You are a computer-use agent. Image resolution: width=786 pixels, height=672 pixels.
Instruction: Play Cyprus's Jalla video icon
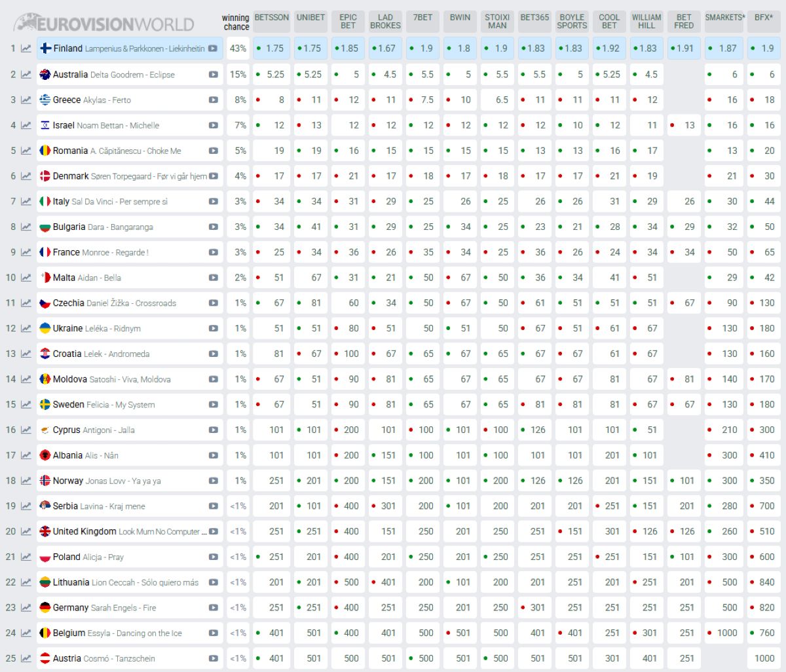213,430
